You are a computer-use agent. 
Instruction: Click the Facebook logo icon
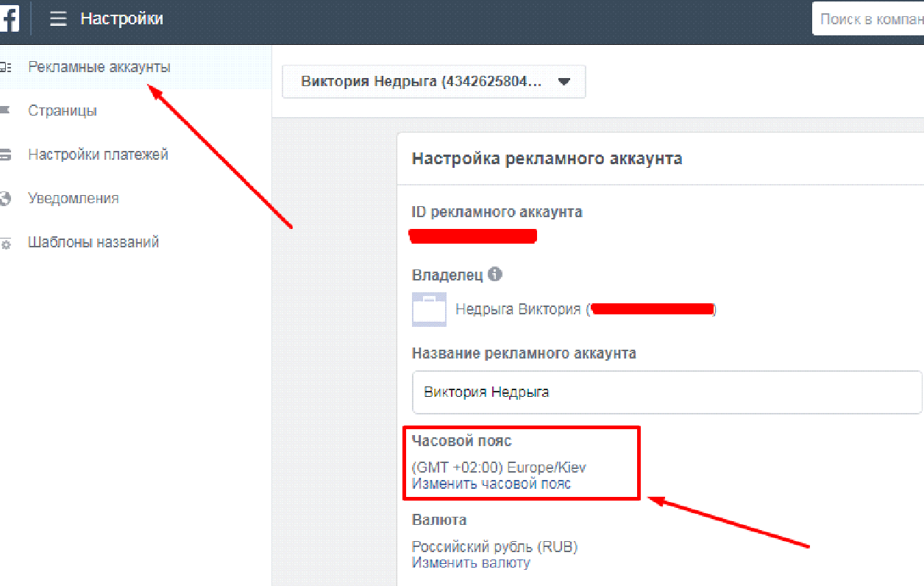tap(9, 18)
